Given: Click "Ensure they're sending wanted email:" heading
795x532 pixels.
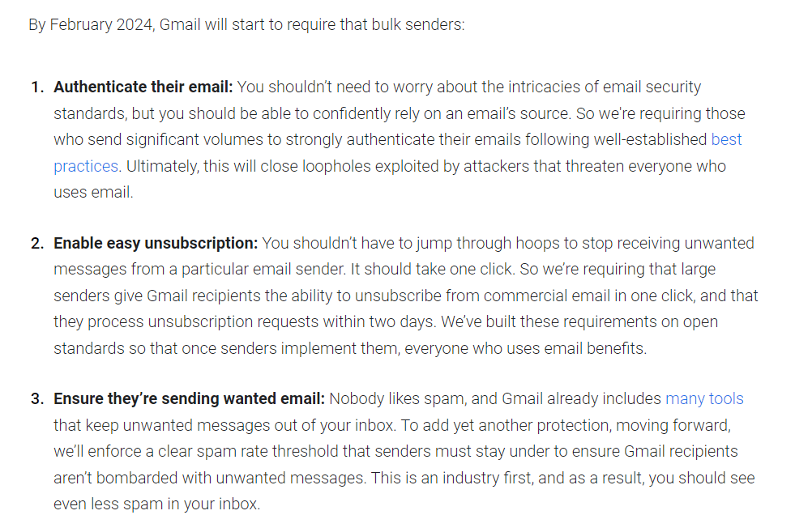Looking at the screenshot, I should click(189, 398).
